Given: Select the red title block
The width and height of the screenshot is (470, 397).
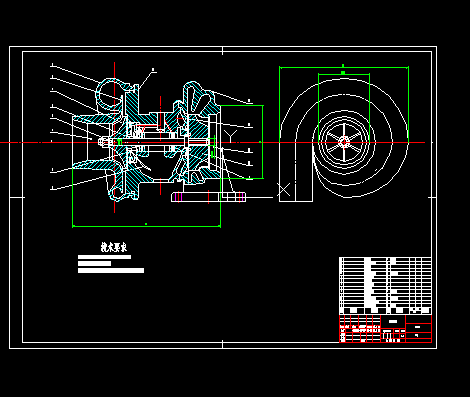Looking at the screenshot, I should (385, 329).
